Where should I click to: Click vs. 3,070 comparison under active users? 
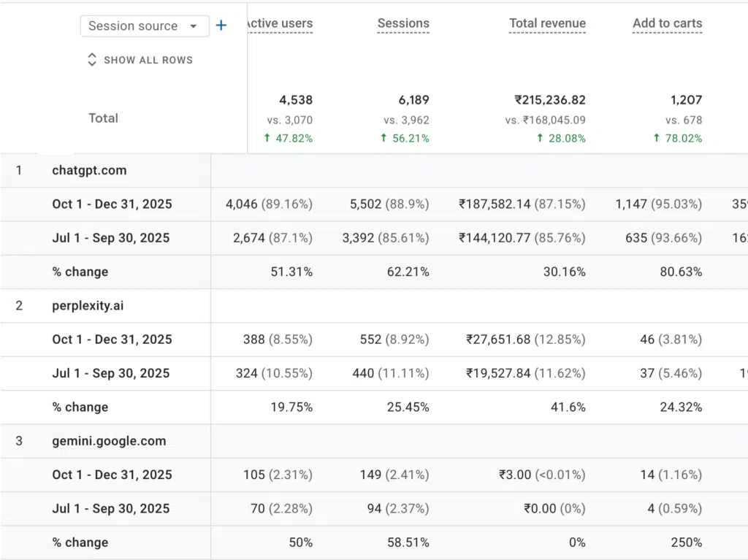[289, 120]
